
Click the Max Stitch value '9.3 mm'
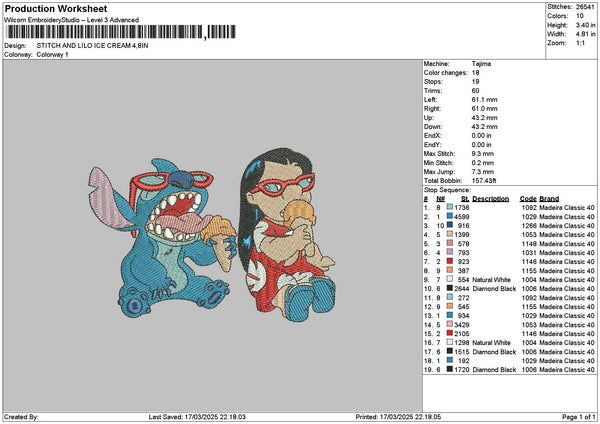[x=483, y=153]
